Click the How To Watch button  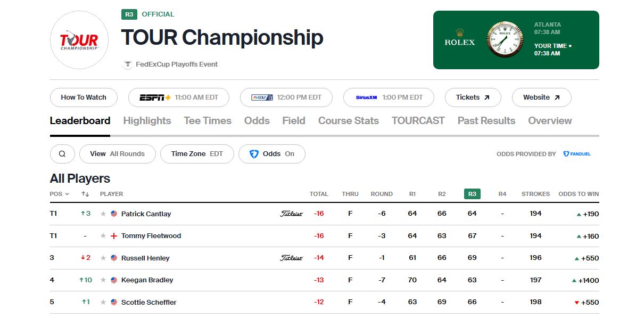(84, 97)
